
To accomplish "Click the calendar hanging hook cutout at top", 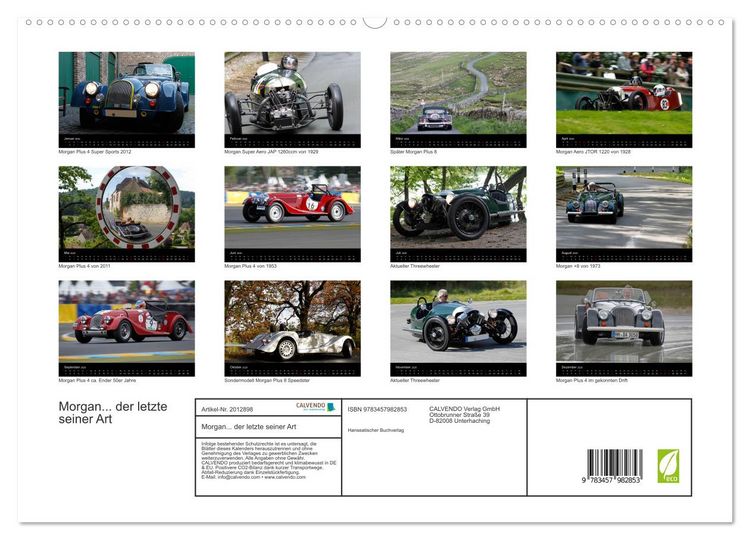I will [x=375, y=22].
